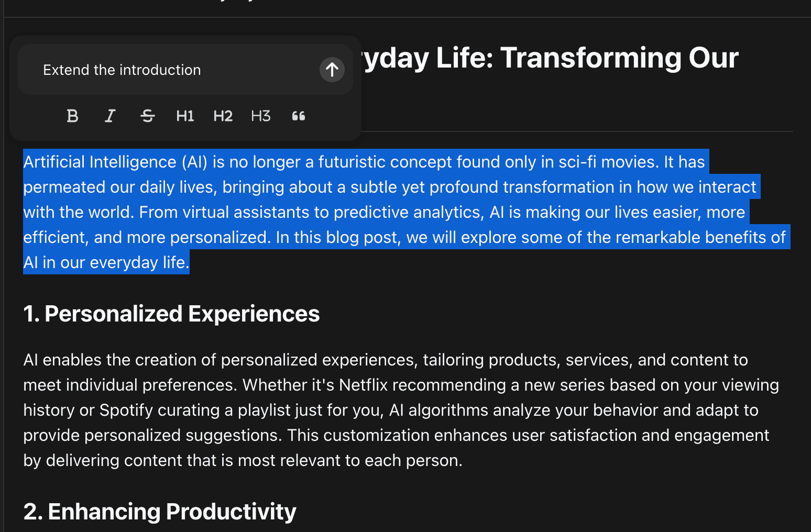Screen dimensions: 811x532
Task: Click the "1. Personalized Experiences" heading
Action: coord(171,314)
